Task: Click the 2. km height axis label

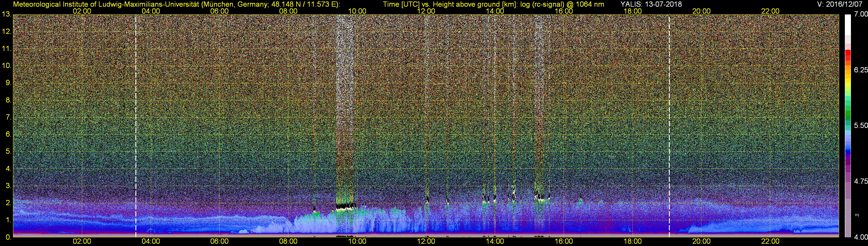Action: click(8, 203)
